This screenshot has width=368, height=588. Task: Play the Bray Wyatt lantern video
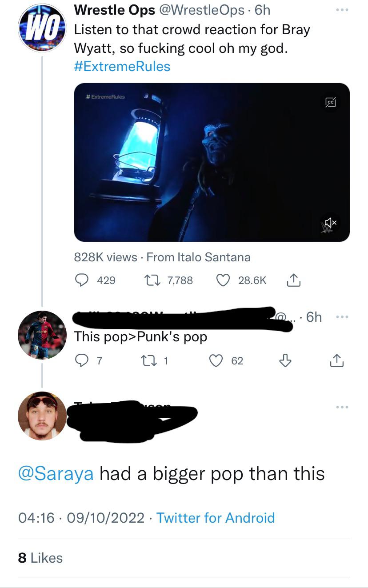click(x=212, y=162)
